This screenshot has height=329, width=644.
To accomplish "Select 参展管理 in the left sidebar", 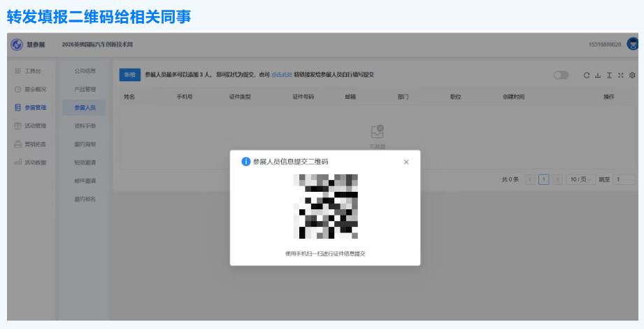I will [36, 108].
